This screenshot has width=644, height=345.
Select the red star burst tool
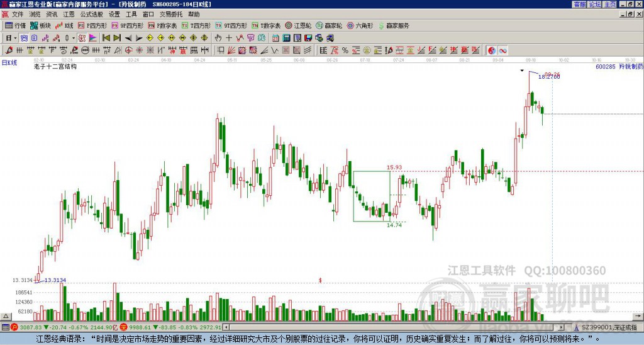click(x=139, y=50)
